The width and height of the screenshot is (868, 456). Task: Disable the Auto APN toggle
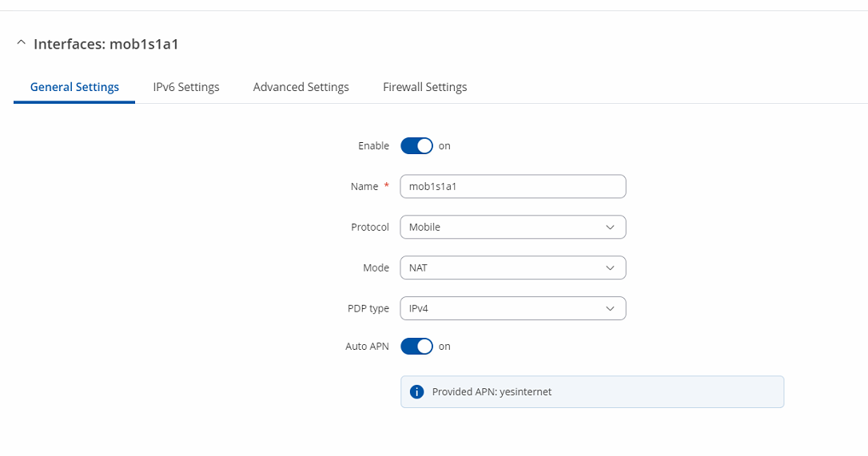point(416,347)
